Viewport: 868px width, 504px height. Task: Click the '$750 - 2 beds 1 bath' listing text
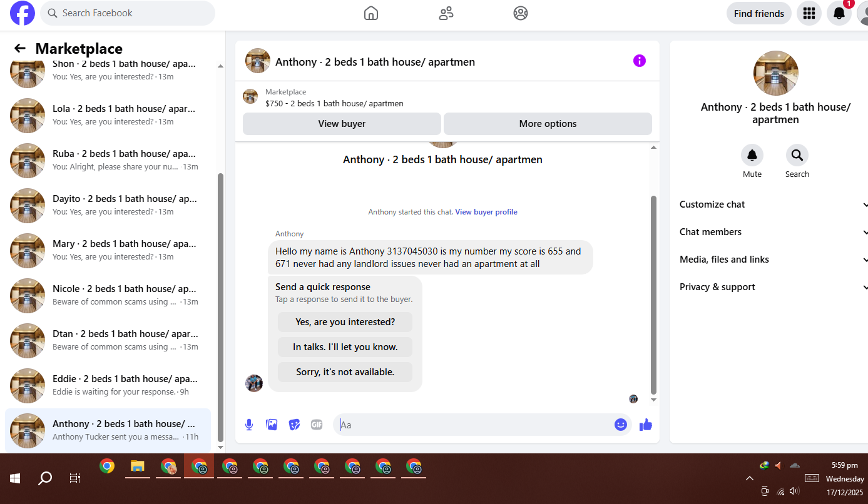(x=334, y=104)
